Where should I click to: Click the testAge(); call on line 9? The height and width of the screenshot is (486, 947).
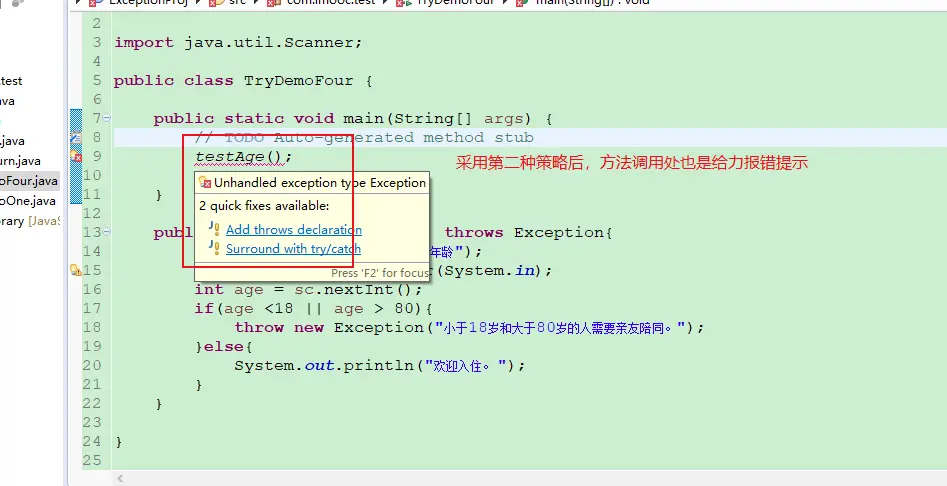(x=243, y=157)
